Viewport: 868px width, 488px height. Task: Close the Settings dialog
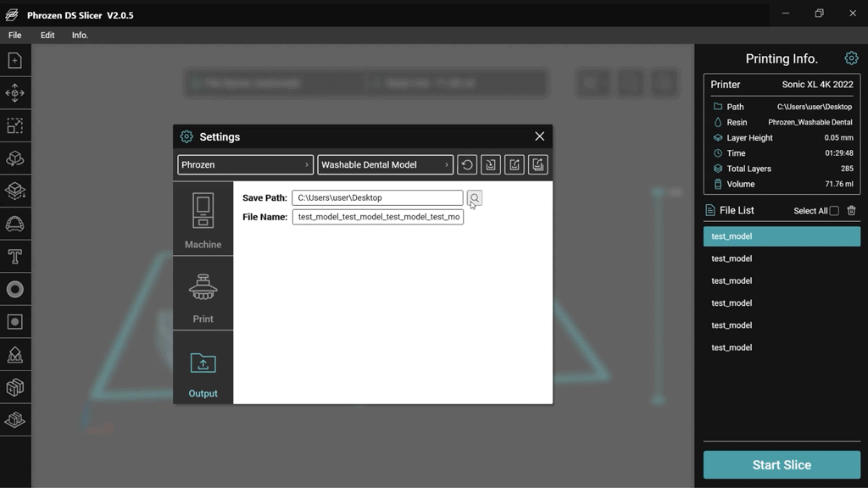(x=540, y=136)
